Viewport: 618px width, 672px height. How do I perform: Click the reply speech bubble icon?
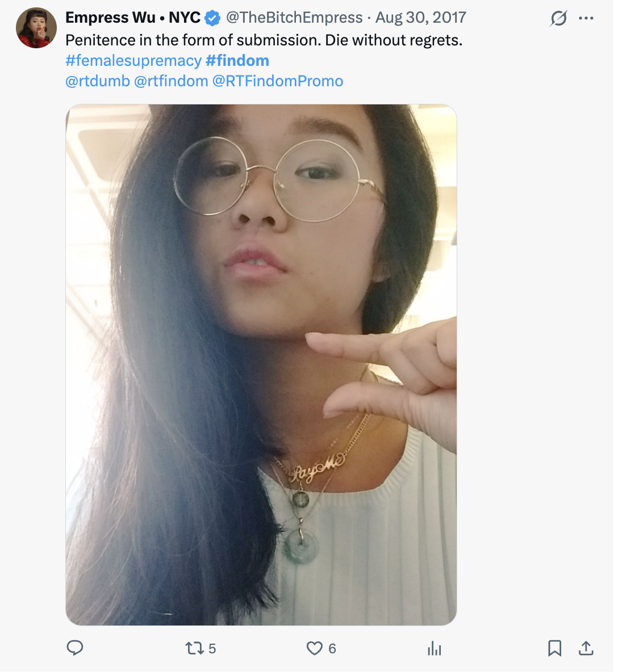pos(75,648)
